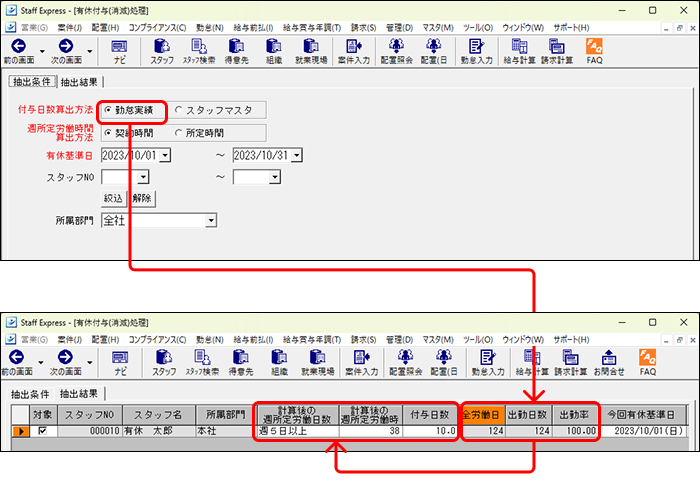Screen dimensions: 700x484
Task: Click ナビ icon in the bottom window toolbar
Action: click(x=120, y=363)
